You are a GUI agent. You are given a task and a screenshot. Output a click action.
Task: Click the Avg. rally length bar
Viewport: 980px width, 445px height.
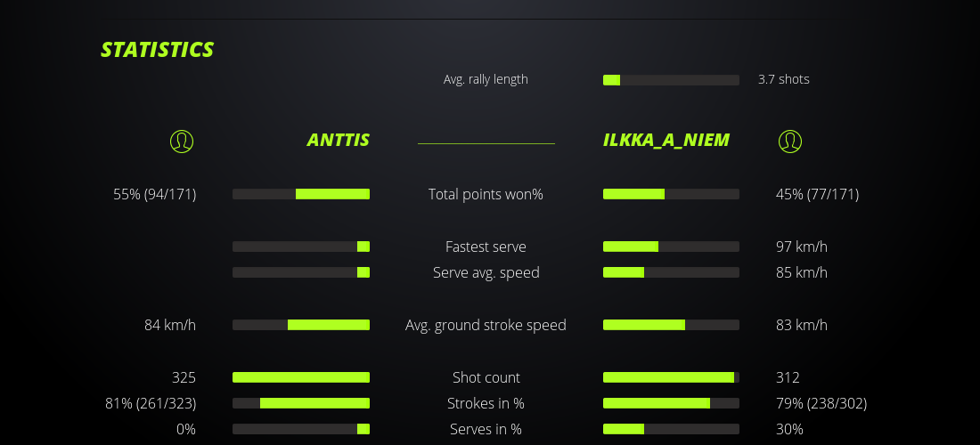point(671,80)
